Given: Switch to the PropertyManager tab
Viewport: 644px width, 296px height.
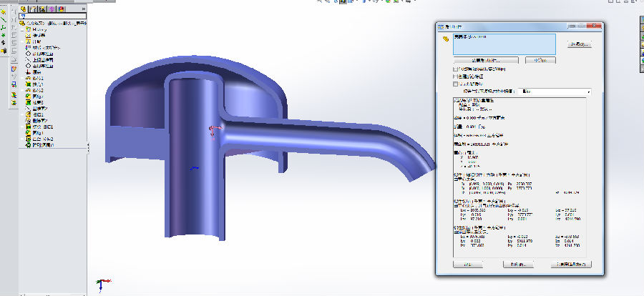Looking at the screenshot, I should pyautogui.click(x=33, y=9).
